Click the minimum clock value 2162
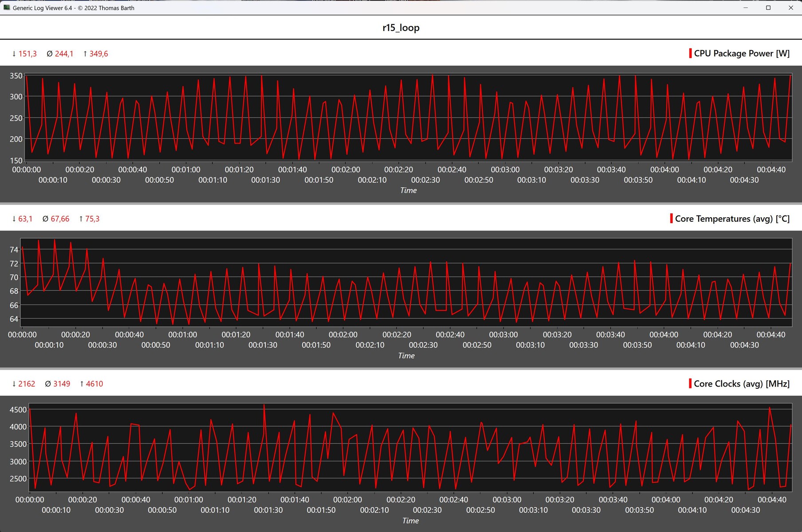This screenshot has width=802, height=532. point(27,384)
